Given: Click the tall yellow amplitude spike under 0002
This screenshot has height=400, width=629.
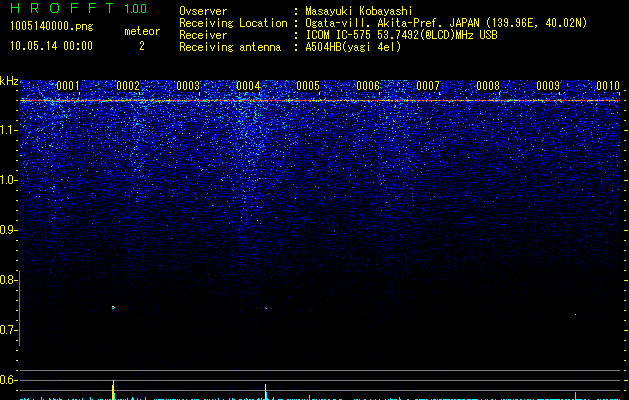Looking at the screenshot, I should 114,390.
